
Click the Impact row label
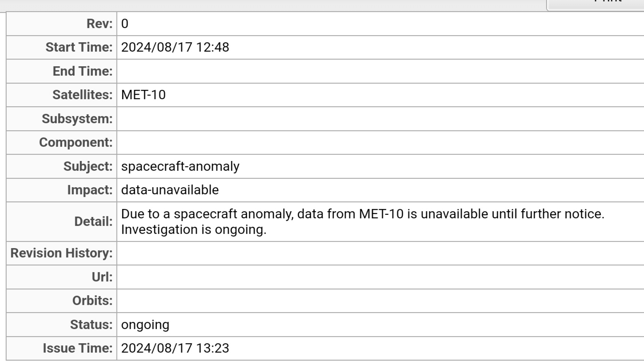[90, 190]
